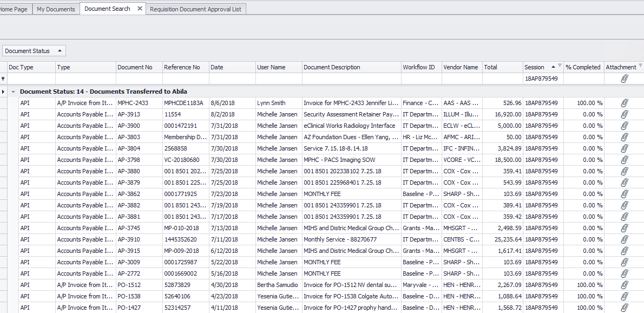Click filter icon on Session column header
The width and height of the screenshot is (644, 313).
[x=560, y=65]
